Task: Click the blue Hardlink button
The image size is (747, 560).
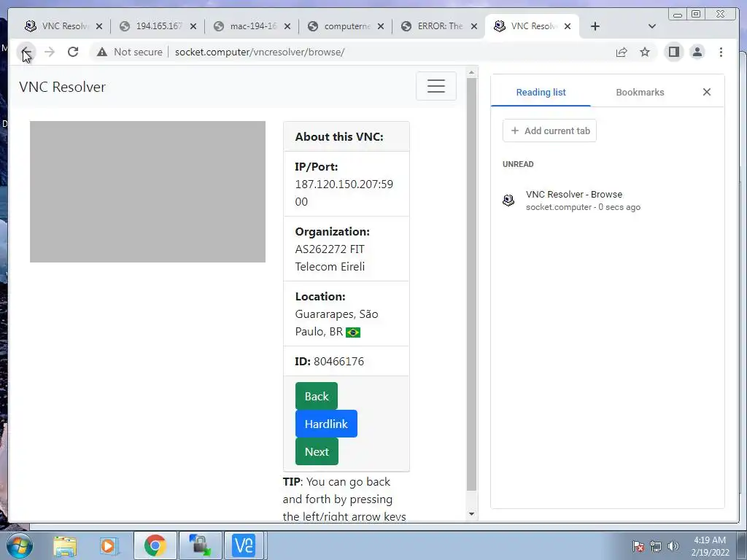Action: click(x=326, y=424)
